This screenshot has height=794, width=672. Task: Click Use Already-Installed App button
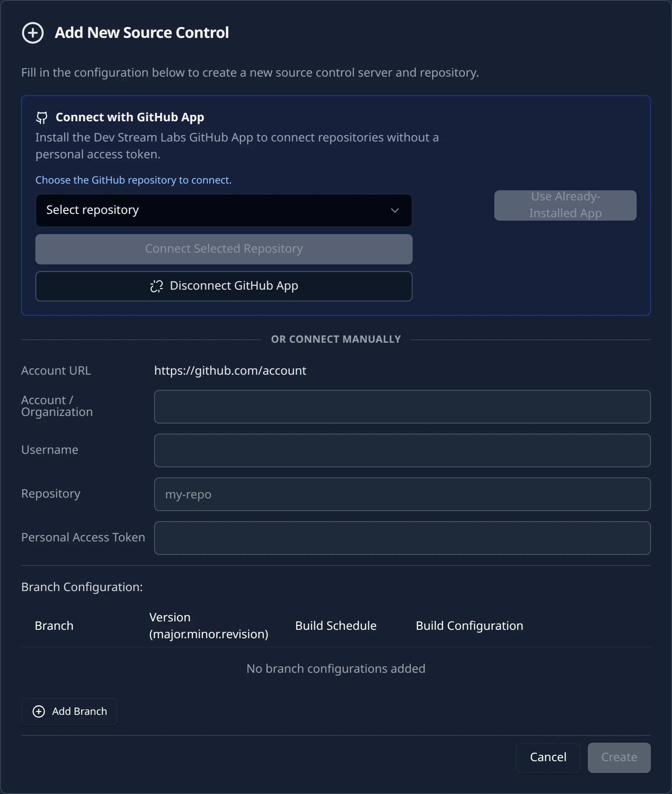click(565, 205)
